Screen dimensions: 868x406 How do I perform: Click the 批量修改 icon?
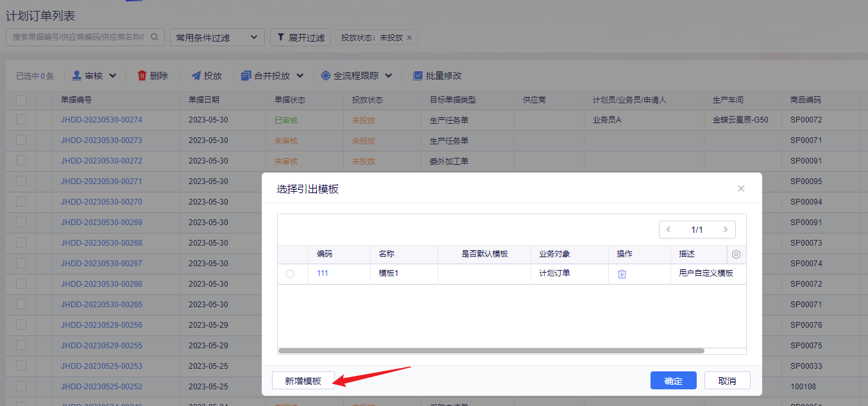click(418, 76)
